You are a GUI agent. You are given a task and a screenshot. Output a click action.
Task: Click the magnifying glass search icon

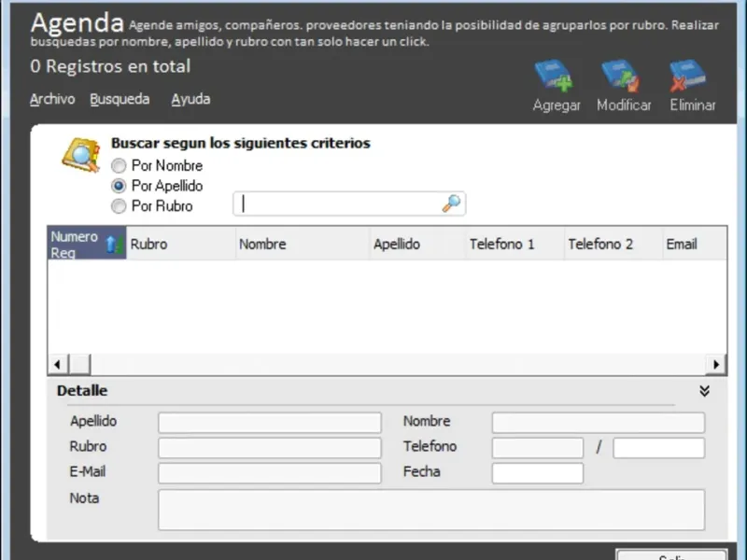451,203
